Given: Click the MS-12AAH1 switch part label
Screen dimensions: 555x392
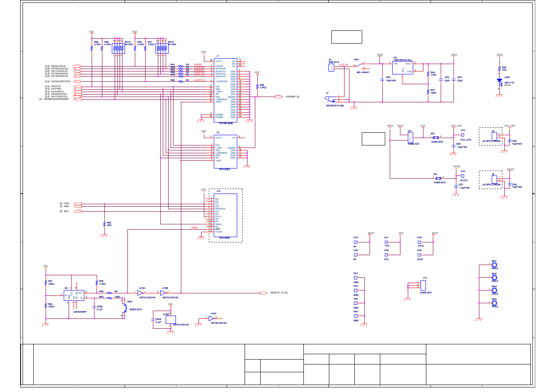Looking at the screenshot, I should point(363,72).
